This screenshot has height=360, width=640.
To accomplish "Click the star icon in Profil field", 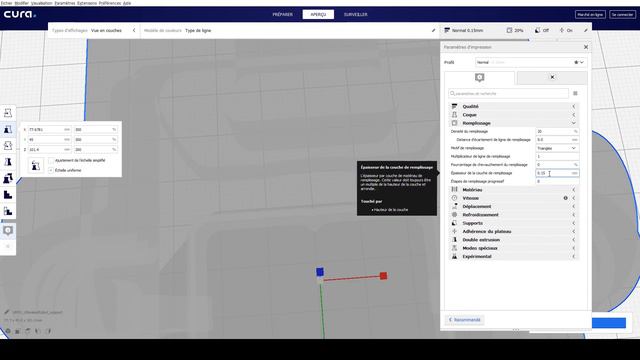I will pyautogui.click(x=576, y=62).
